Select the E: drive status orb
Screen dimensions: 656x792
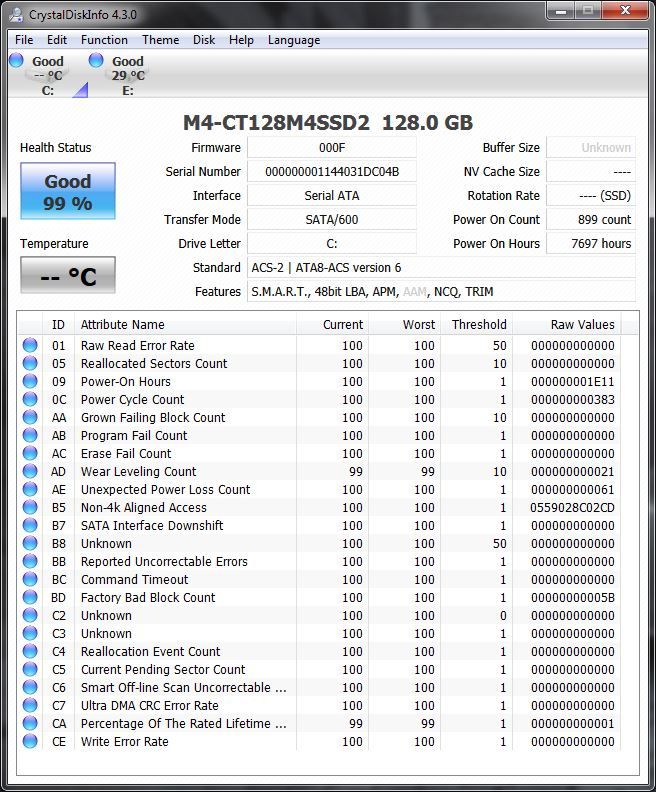click(96, 61)
